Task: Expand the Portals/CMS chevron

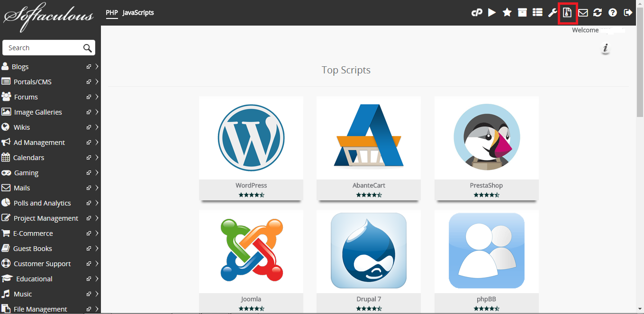Action: point(97,82)
